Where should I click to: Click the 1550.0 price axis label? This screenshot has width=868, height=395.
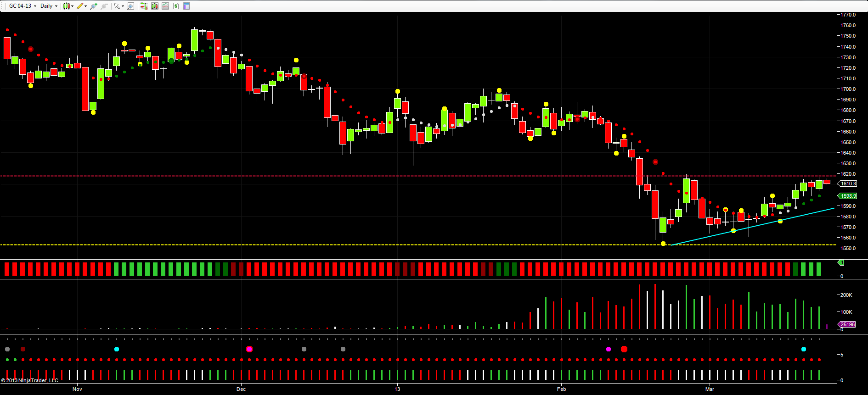pyautogui.click(x=848, y=248)
